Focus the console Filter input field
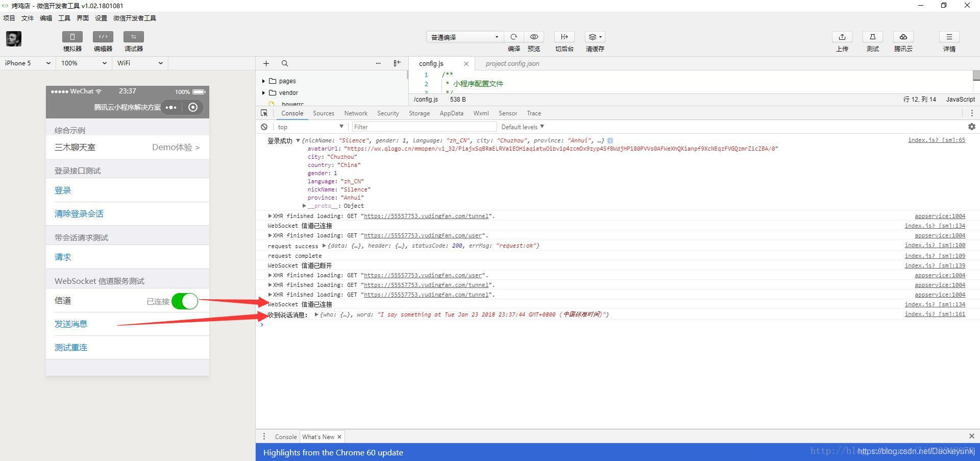 click(x=424, y=127)
